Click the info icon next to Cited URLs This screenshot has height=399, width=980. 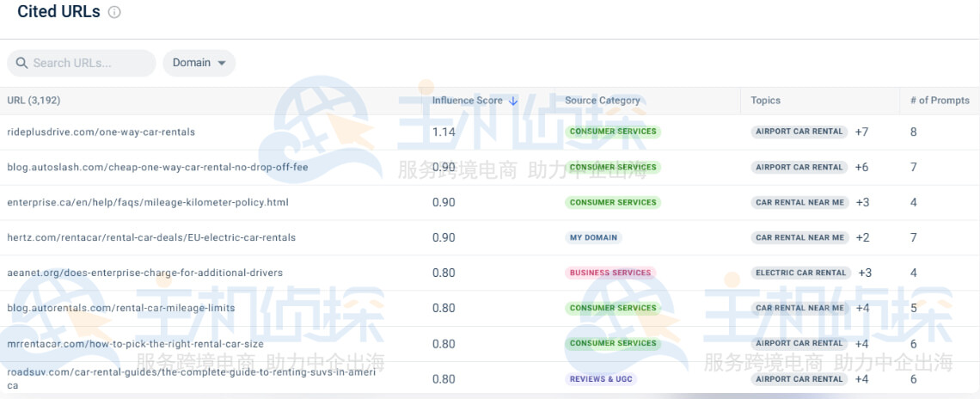coord(114,12)
